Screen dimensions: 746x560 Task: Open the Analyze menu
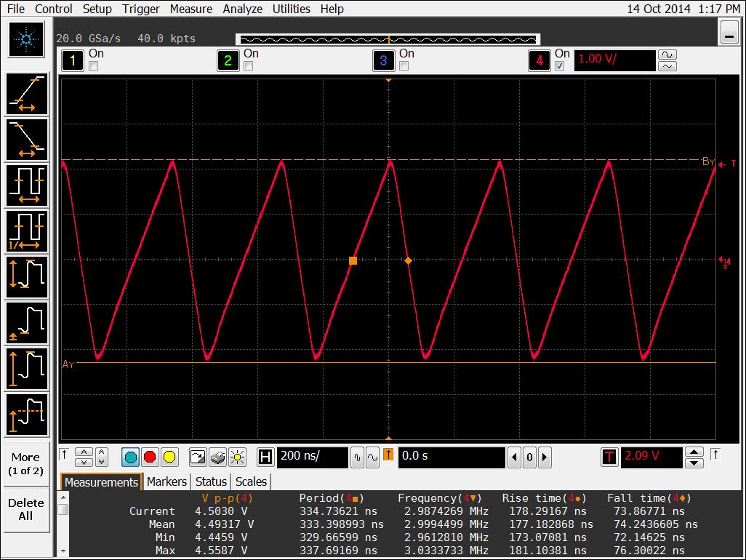[243, 9]
